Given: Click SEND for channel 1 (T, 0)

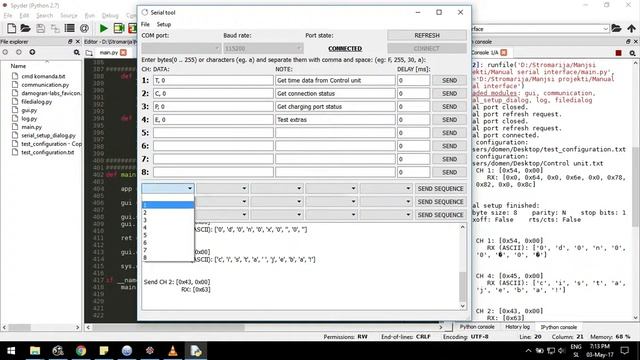Looking at the screenshot, I should pyautogui.click(x=449, y=80).
